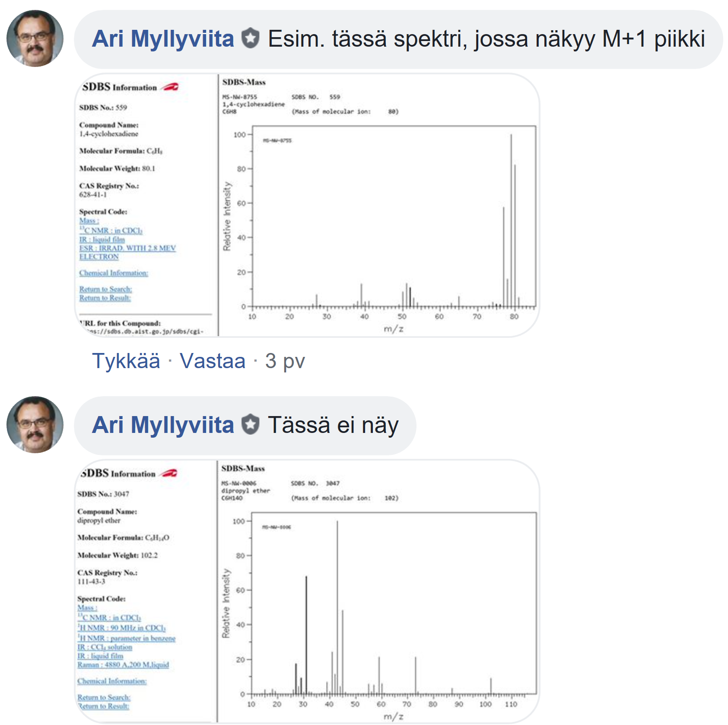Like the comment with Tykkää
This screenshot has height=725, width=728.
click(x=126, y=361)
